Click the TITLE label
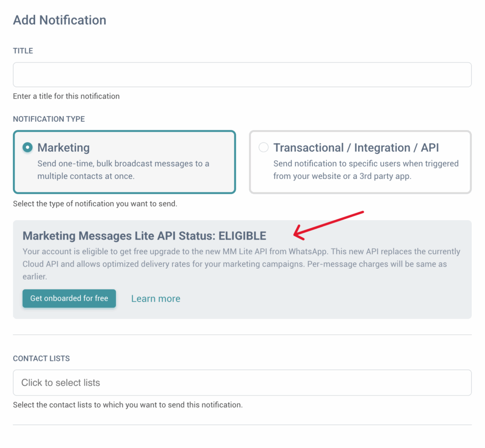Viewport: 485px width, 448px height. 23,51
